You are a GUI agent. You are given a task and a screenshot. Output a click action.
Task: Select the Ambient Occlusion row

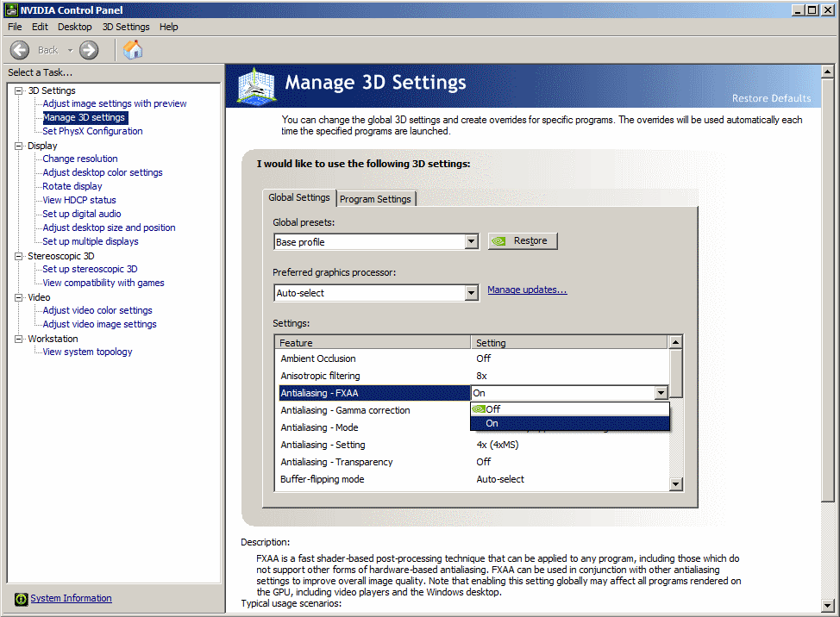[x=472, y=358]
